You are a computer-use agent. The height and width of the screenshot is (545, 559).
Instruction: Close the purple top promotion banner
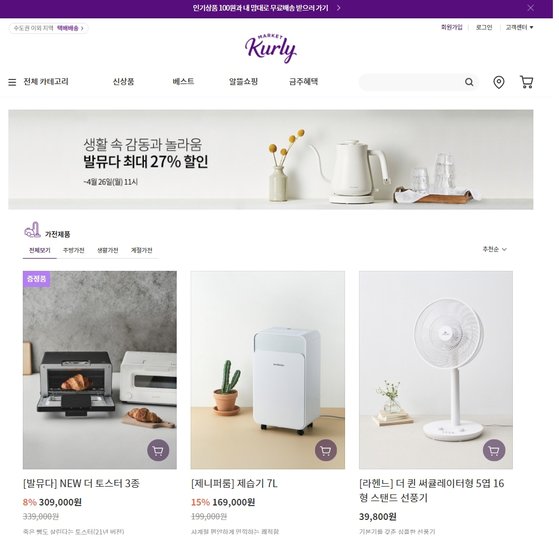pyautogui.click(x=530, y=8)
